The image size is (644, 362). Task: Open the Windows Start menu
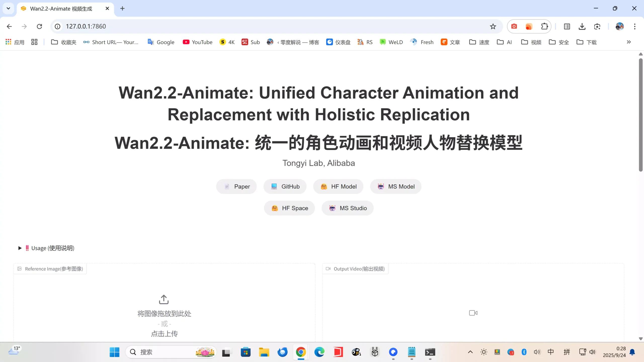click(114, 352)
